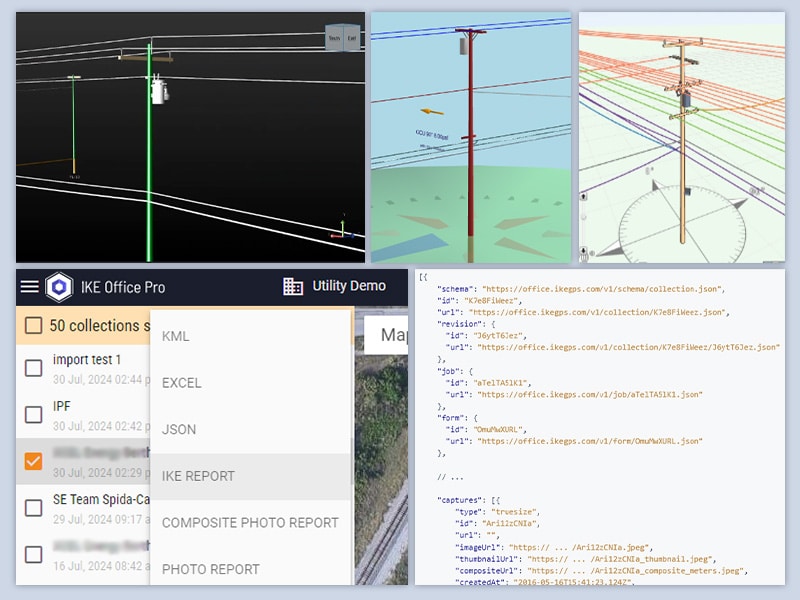The width and height of the screenshot is (800, 600).
Task: Uncheck the orange checked collection checkbox
Action: tap(33, 461)
